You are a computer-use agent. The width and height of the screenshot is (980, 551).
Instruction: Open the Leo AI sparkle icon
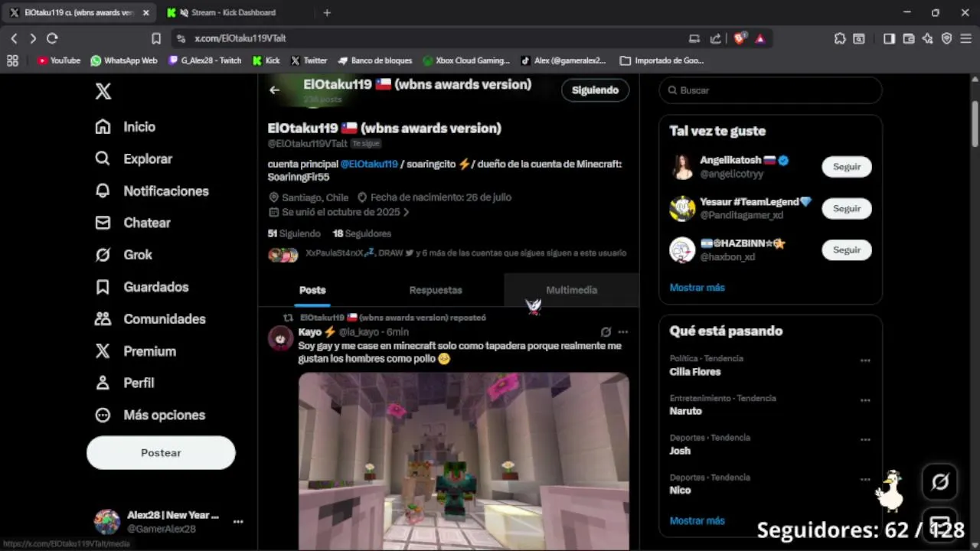click(928, 38)
